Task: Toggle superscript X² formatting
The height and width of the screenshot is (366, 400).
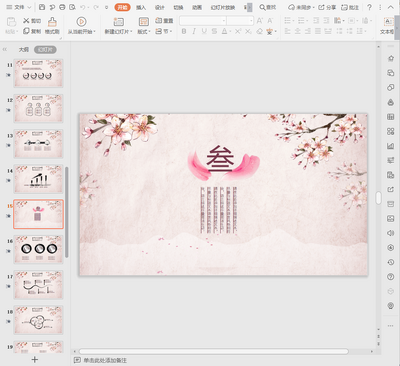Action: 238,31
